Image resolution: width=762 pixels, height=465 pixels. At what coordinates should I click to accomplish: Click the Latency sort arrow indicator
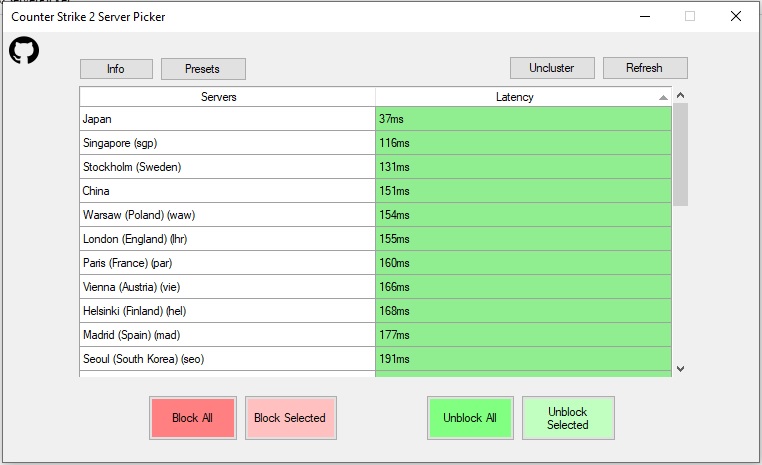point(663,98)
